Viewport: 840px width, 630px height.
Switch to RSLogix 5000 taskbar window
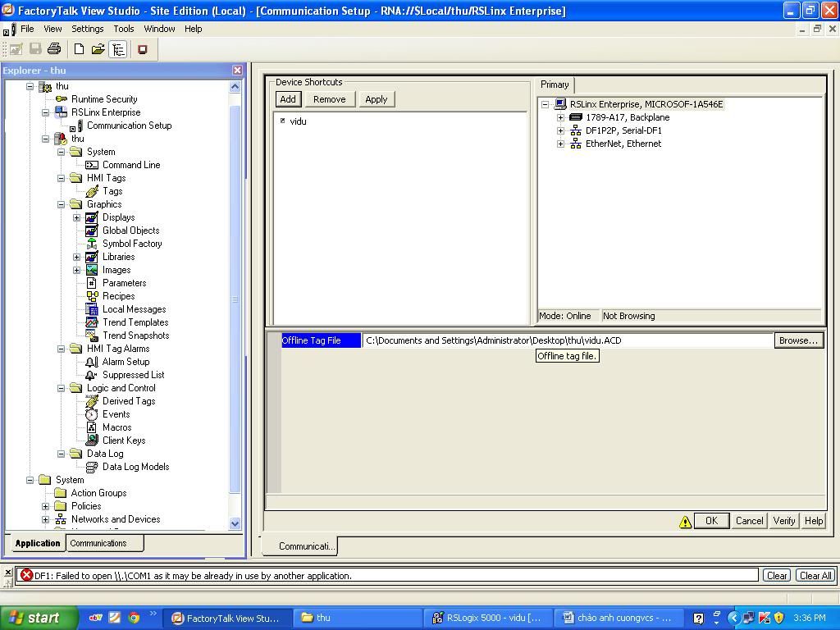click(x=487, y=618)
